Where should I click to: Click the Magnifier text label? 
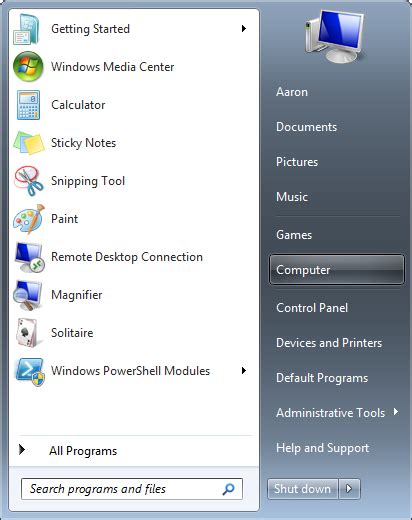tap(77, 295)
